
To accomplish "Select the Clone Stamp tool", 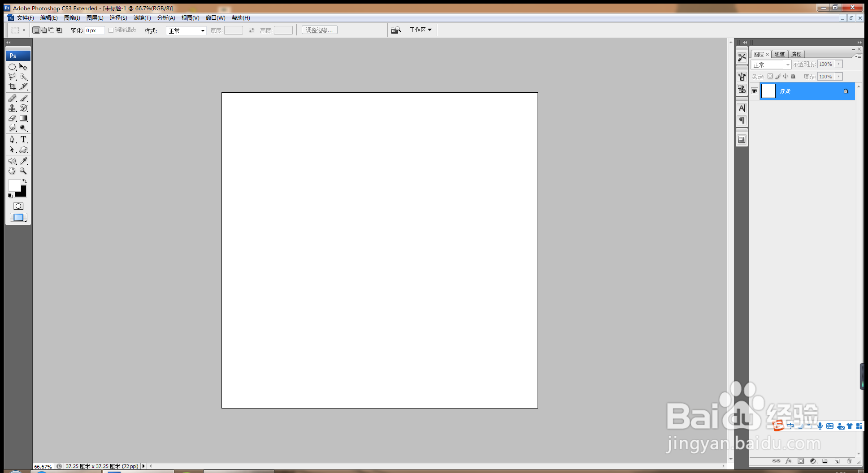I will pyautogui.click(x=13, y=108).
